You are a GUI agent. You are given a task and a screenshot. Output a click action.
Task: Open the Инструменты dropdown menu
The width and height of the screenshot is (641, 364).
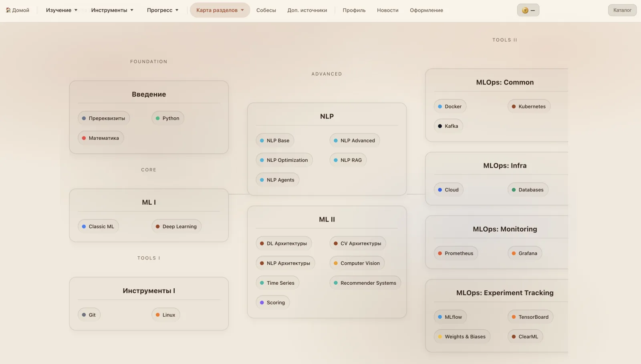pyautogui.click(x=112, y=10)
